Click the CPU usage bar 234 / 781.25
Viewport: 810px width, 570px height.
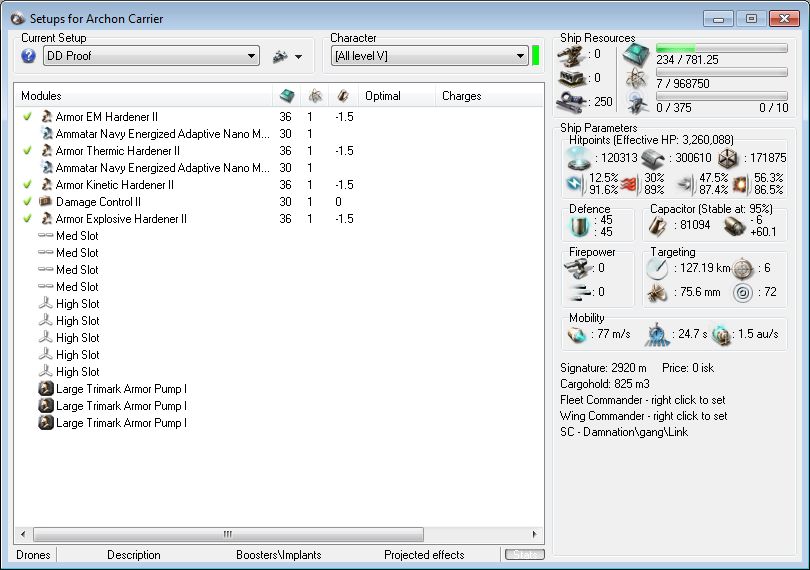[x=722, y=48]
